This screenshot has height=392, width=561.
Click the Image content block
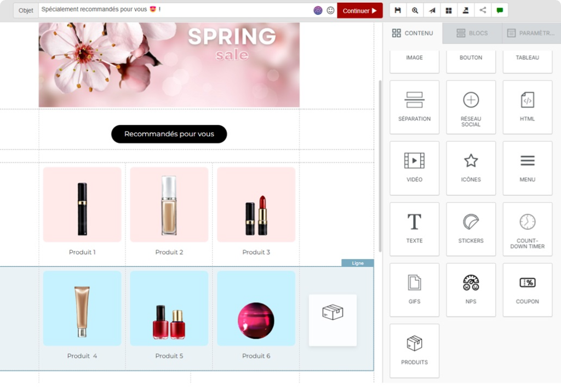[x=414, y=61]
